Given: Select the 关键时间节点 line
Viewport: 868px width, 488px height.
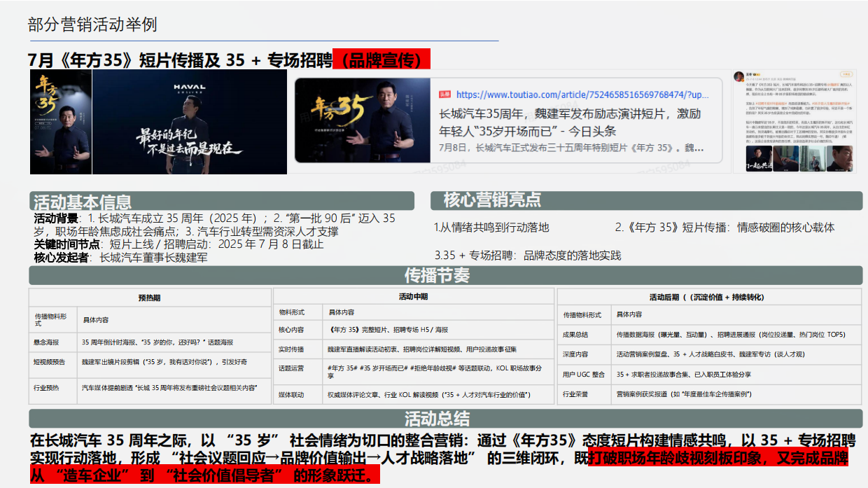Looking at the screenshot, I should (179, 244).
